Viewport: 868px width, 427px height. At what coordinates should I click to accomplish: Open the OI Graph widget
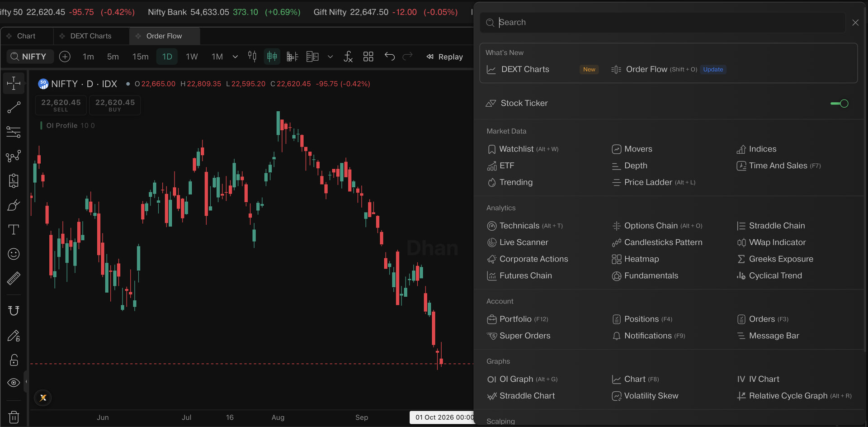coord(522,379)
